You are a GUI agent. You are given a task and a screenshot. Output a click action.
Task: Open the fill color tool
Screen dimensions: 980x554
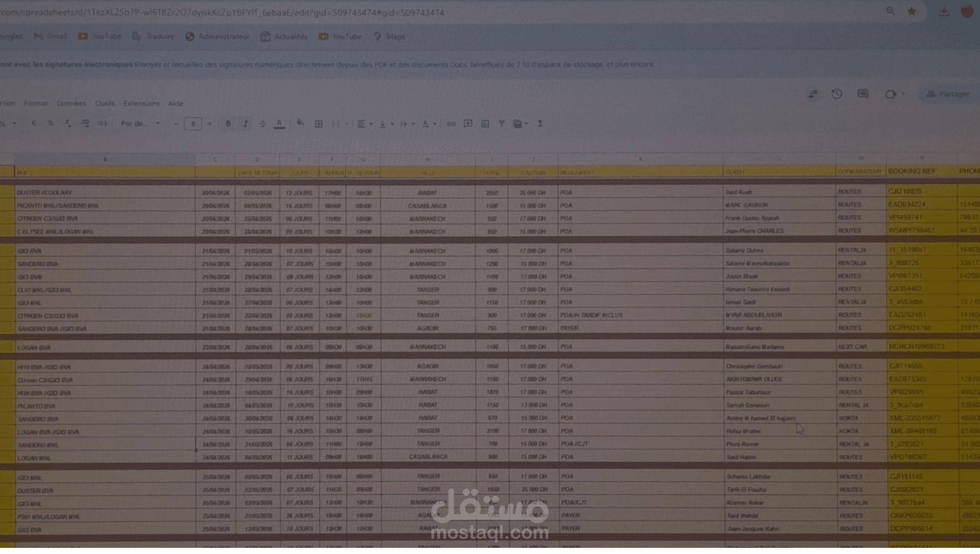click(300, 124)
